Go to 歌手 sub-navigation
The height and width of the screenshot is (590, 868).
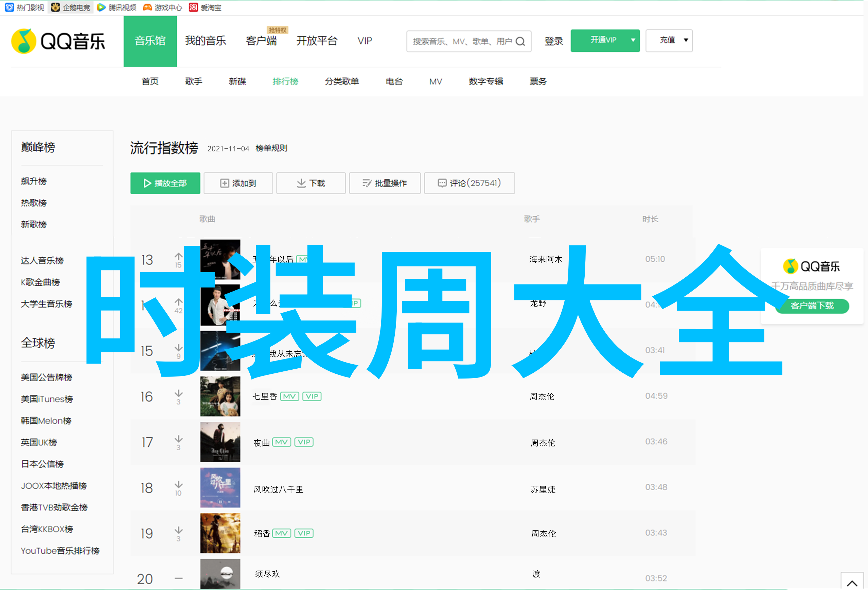point(194,81)
